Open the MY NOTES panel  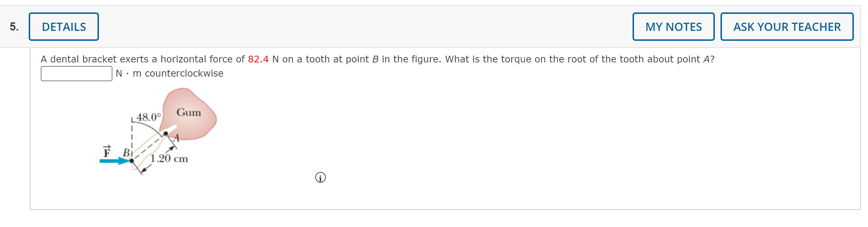coord(673,26)
